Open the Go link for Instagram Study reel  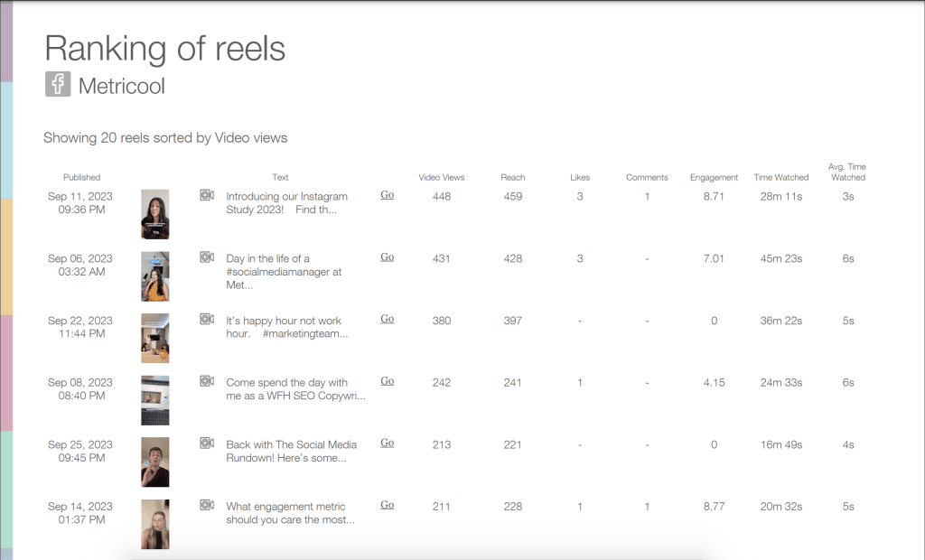(387, 195)
